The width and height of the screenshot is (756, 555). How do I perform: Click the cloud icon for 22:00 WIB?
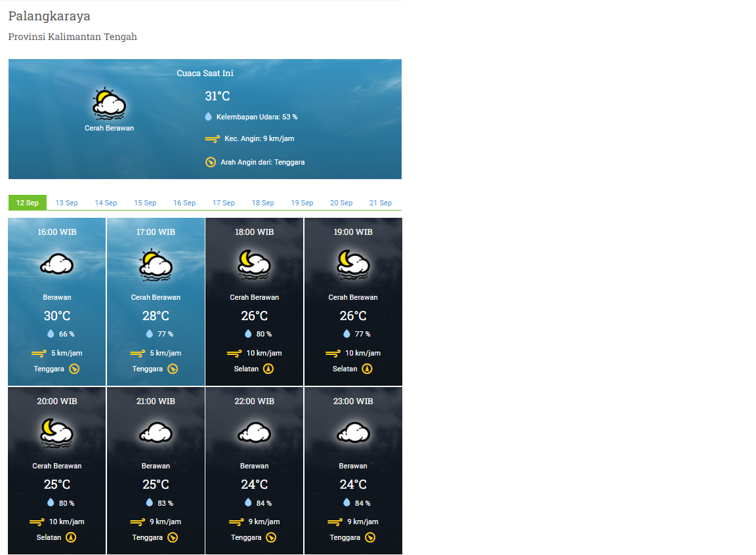coord(254,432)
